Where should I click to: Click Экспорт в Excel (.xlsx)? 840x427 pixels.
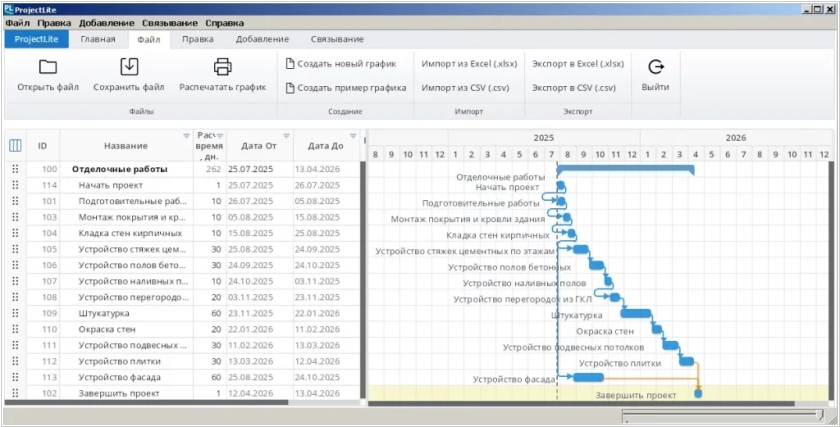pos(578,64)
